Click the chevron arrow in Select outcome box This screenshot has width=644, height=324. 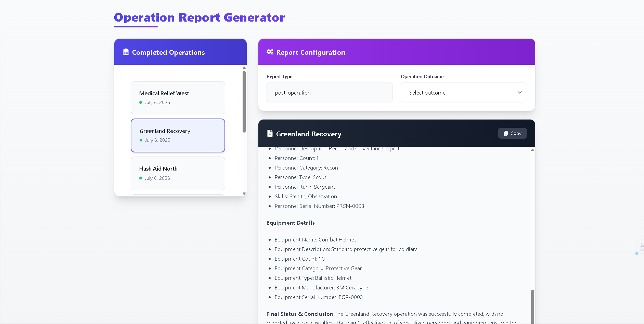520,92
